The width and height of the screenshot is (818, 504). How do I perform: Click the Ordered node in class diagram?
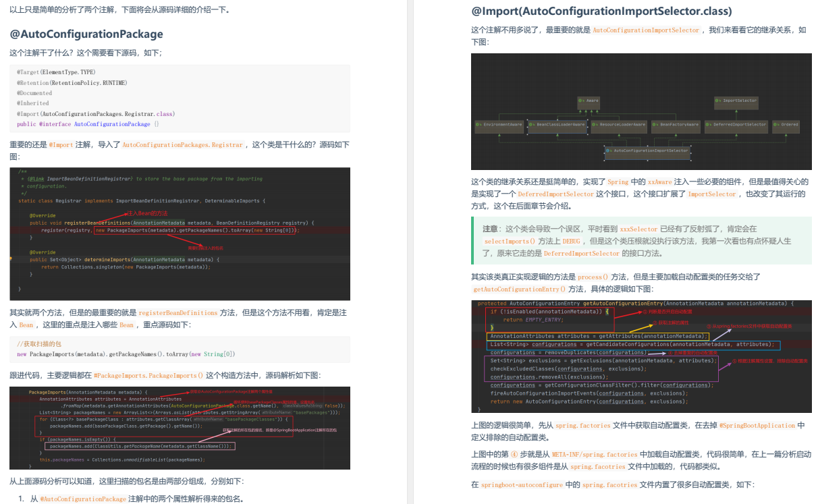pyautogui.click(x=787, y=125)
